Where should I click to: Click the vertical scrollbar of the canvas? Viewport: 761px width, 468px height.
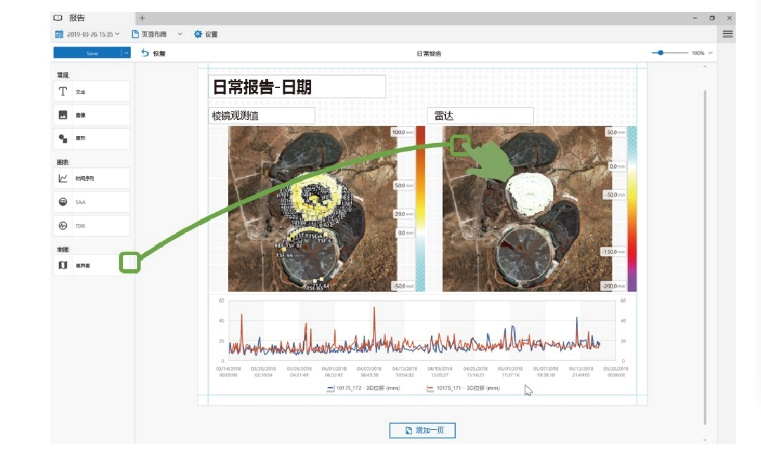705,257
